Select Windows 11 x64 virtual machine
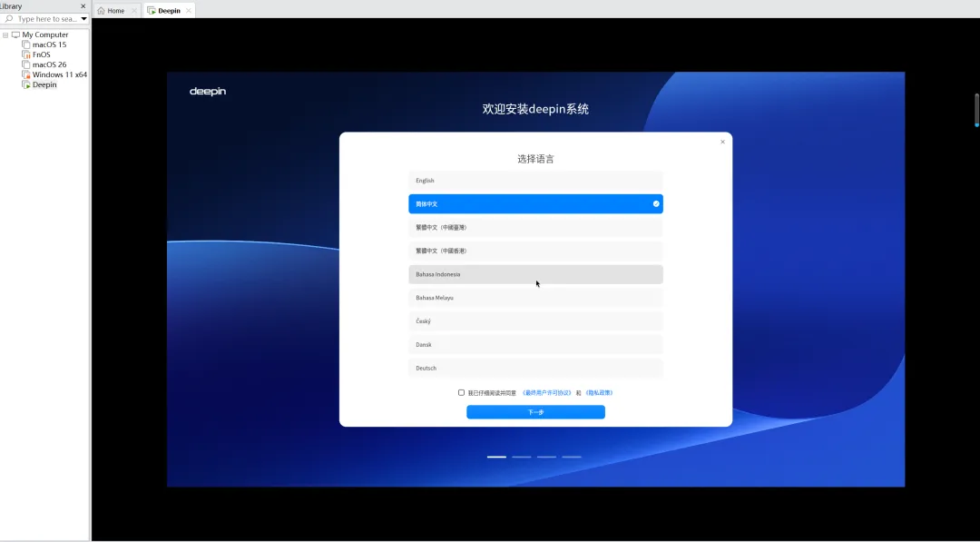Viewport: 980px width, 542px height. (x=59, y=74)
